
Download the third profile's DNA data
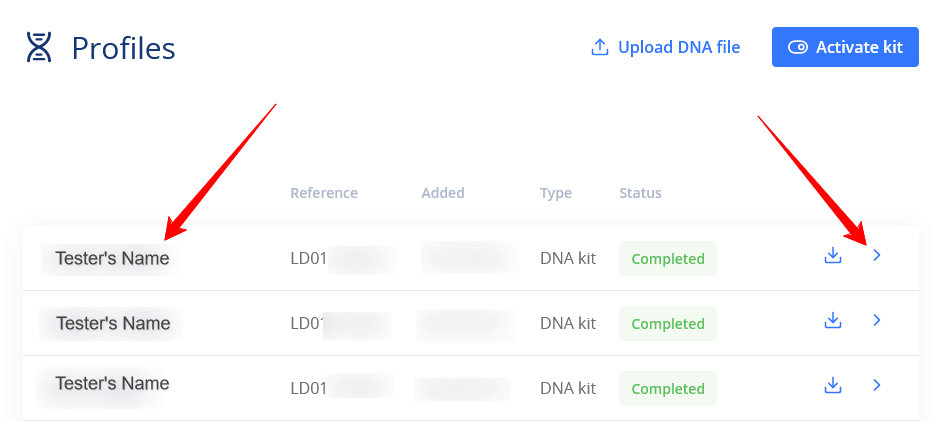[x=832, y=385]
